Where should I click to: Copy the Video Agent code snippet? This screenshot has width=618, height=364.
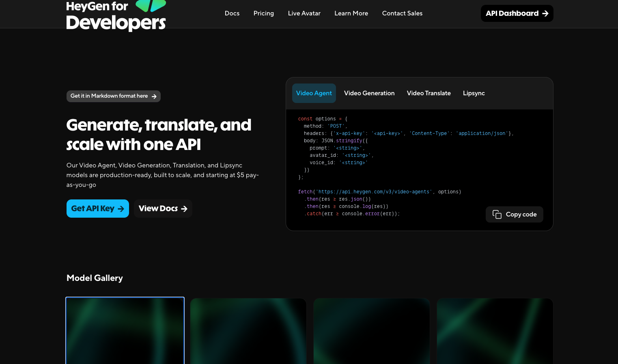514,214
